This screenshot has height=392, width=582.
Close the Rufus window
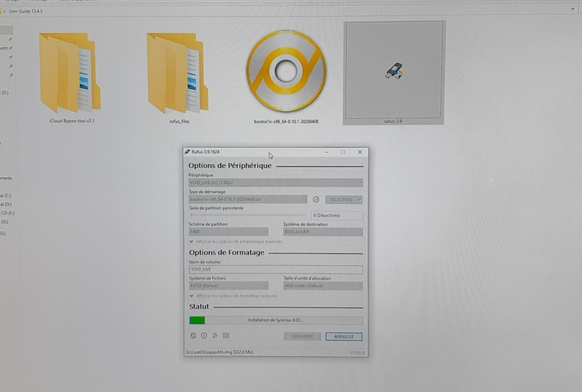(360, 152)
